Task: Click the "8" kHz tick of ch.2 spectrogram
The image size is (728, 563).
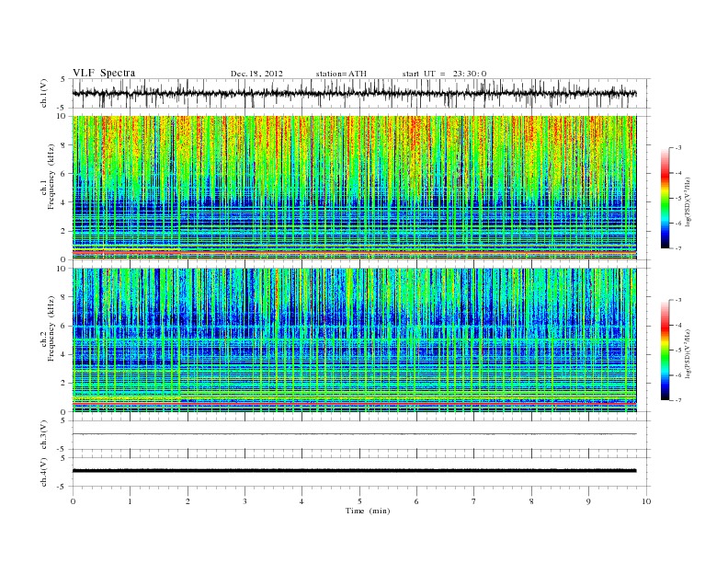Action: pos(63,297)
